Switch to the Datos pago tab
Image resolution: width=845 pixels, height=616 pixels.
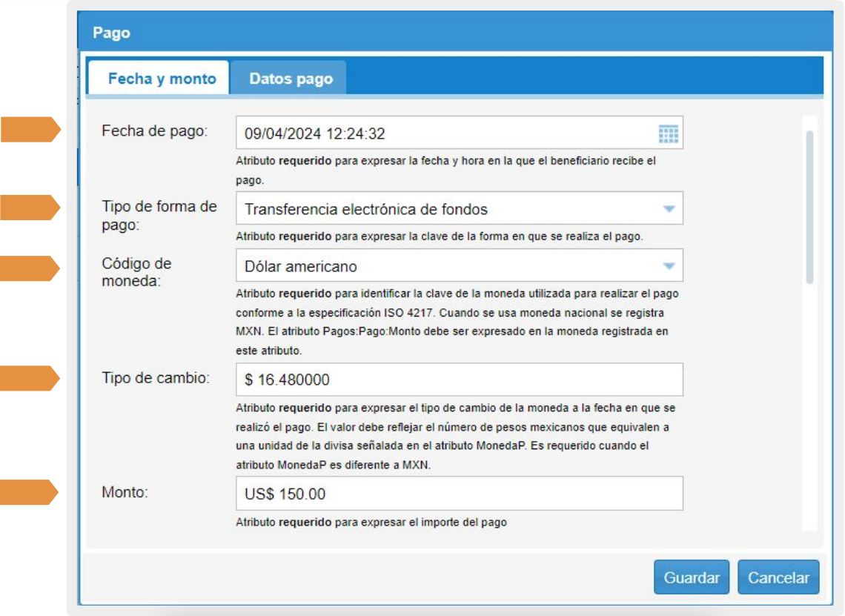[x=291, y=79]
